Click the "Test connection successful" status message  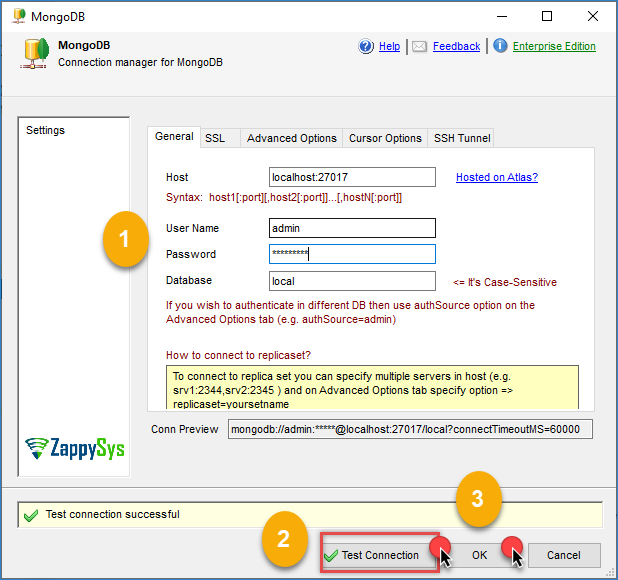[113, 515]
